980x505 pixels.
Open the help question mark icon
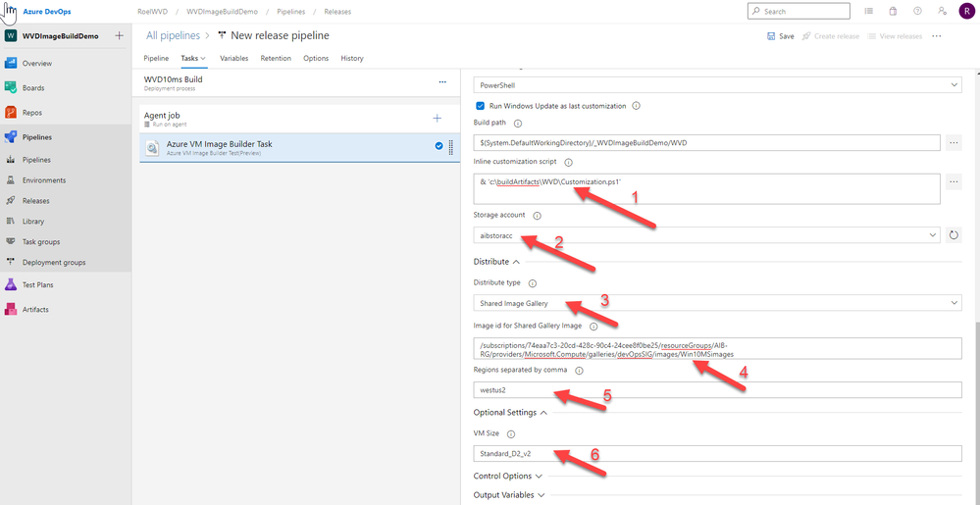[x=917, y=11]
